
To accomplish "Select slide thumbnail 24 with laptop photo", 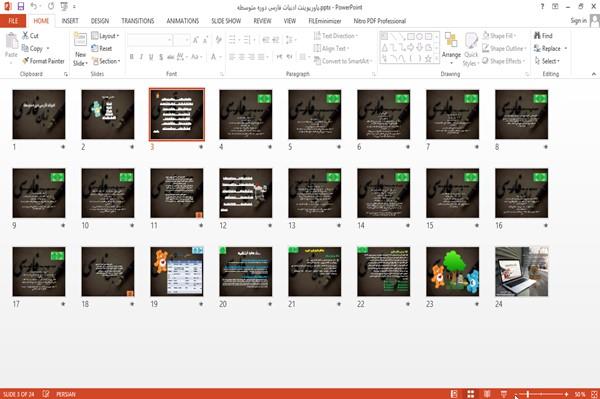I will [522, 271].
